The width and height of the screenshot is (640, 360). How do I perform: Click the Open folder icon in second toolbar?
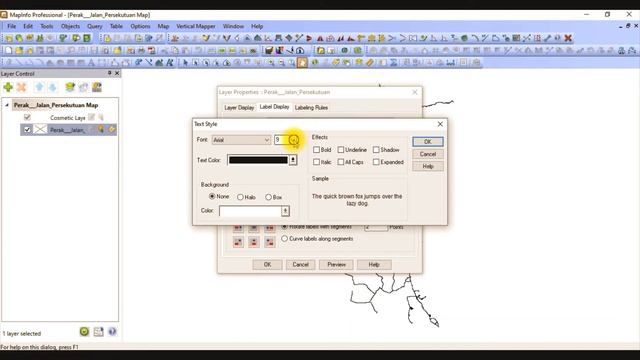[19, 51]
